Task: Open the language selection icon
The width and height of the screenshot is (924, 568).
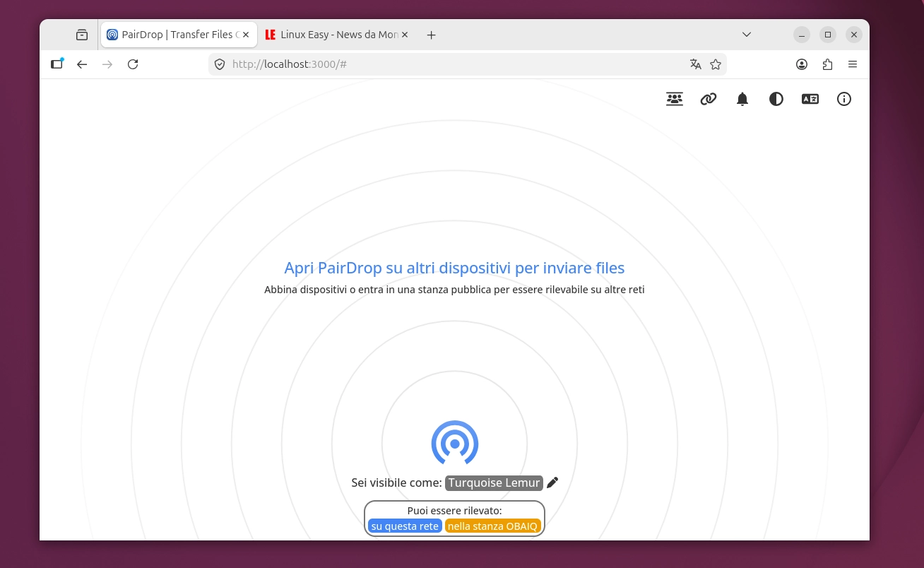Action: [810, 100]
